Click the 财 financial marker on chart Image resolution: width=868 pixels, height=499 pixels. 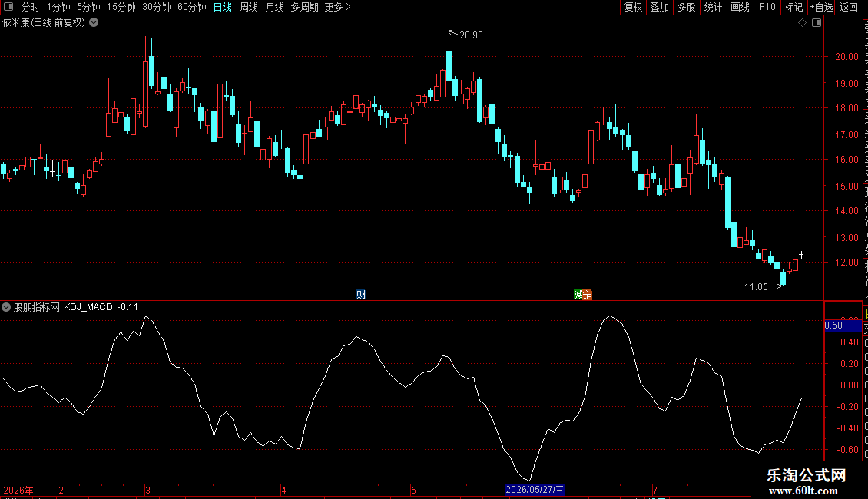(361, 294)
